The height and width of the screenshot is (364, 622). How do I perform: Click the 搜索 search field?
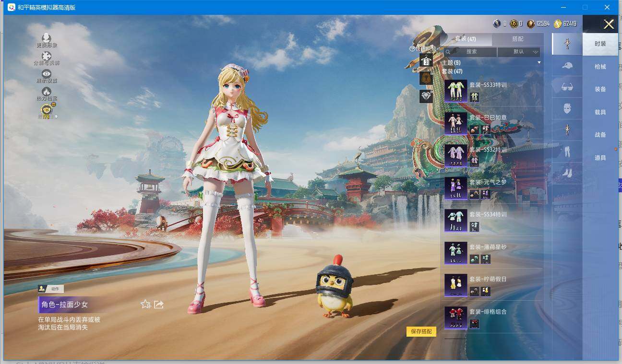[470, 52]
